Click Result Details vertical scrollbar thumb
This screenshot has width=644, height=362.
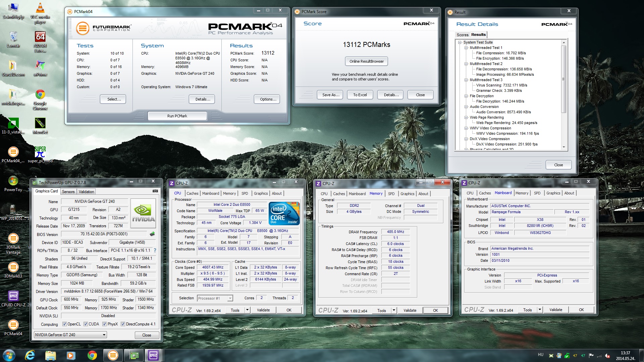click(563, 79)
